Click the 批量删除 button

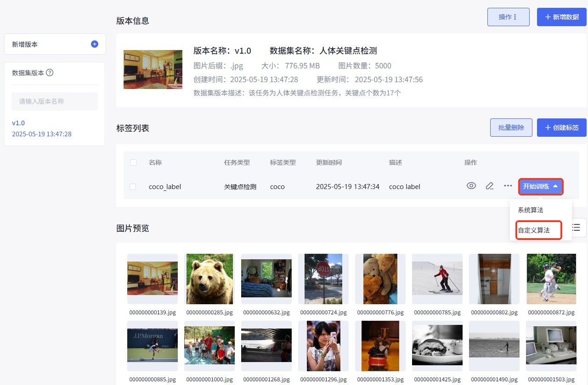511,128
